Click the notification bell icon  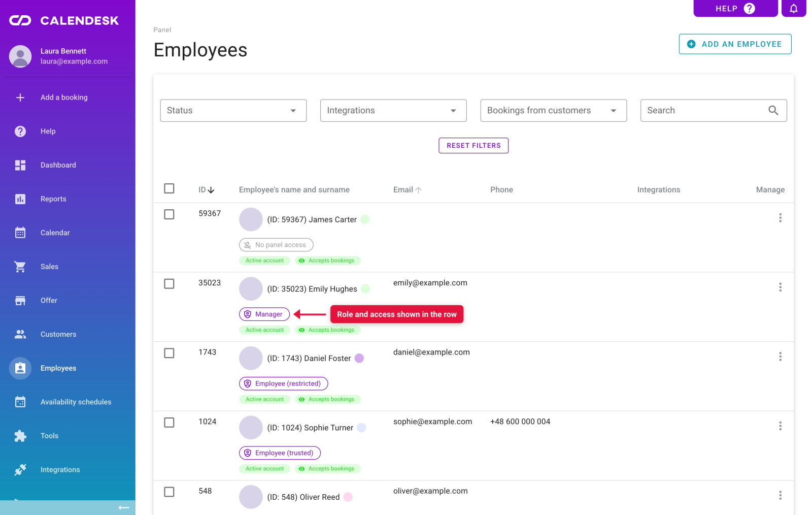pos(794,8)
